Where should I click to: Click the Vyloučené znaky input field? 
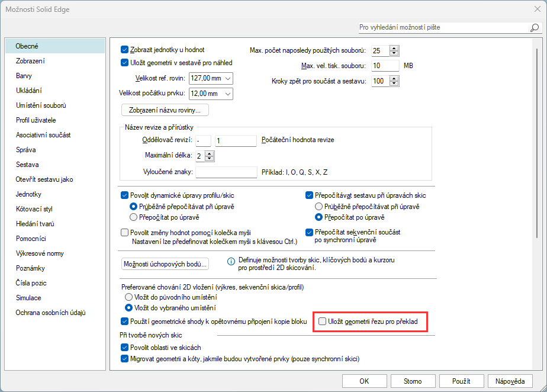click(226, 172)
